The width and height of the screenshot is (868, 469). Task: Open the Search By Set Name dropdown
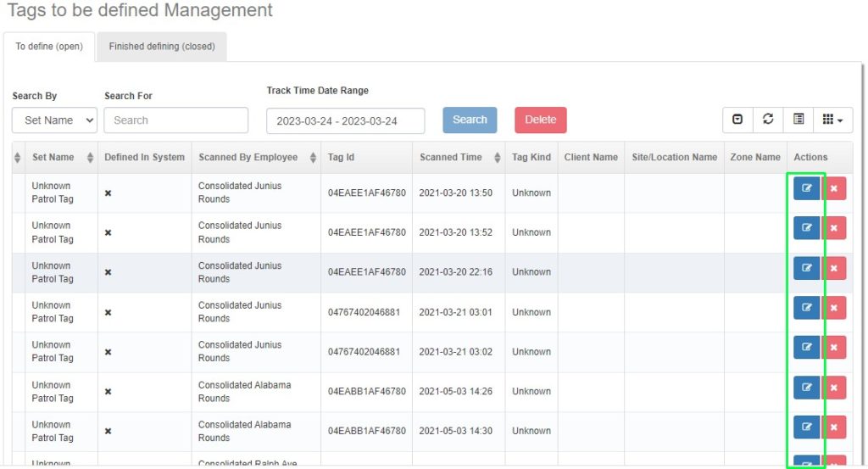coord(55,120)
